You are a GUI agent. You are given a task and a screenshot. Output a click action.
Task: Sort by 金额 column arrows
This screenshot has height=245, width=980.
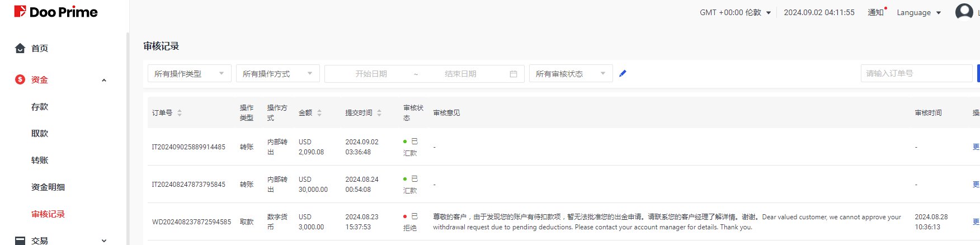pos(319,112)
